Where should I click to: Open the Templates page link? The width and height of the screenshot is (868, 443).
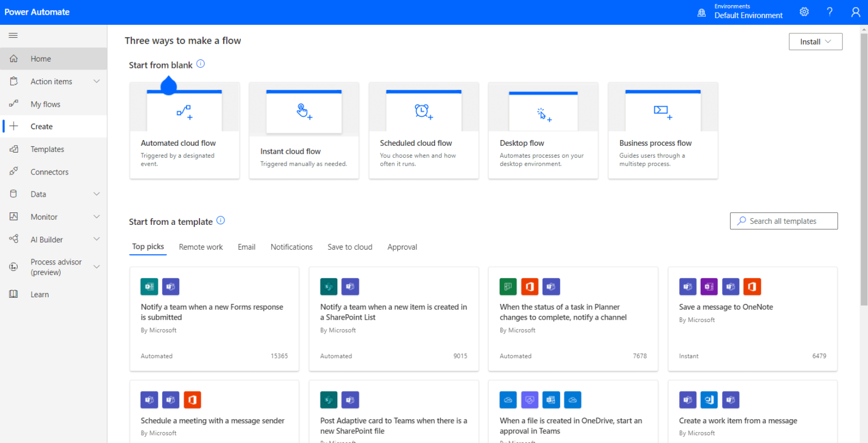click(47, 149)
